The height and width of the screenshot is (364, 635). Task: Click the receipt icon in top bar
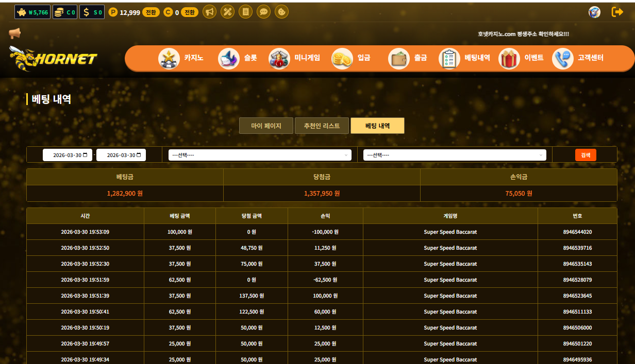[245, 12]
